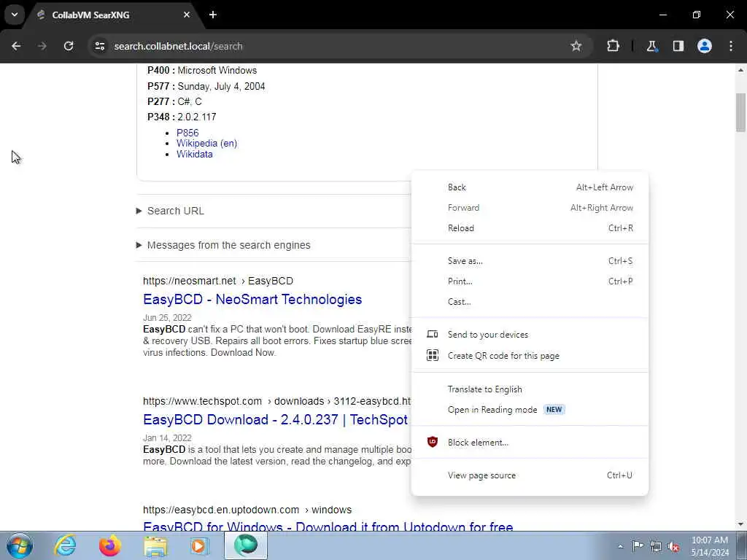Click the scrollbar down arrow
This screenshot has width=747, height=560.
[x=741, y=524]
